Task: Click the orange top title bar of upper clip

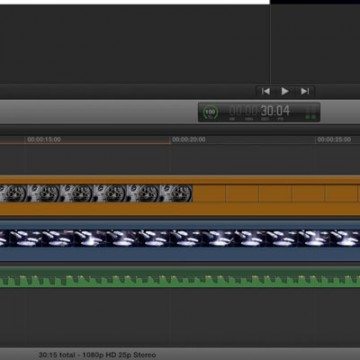Action: pyautogui.click(x=180, y=180)
